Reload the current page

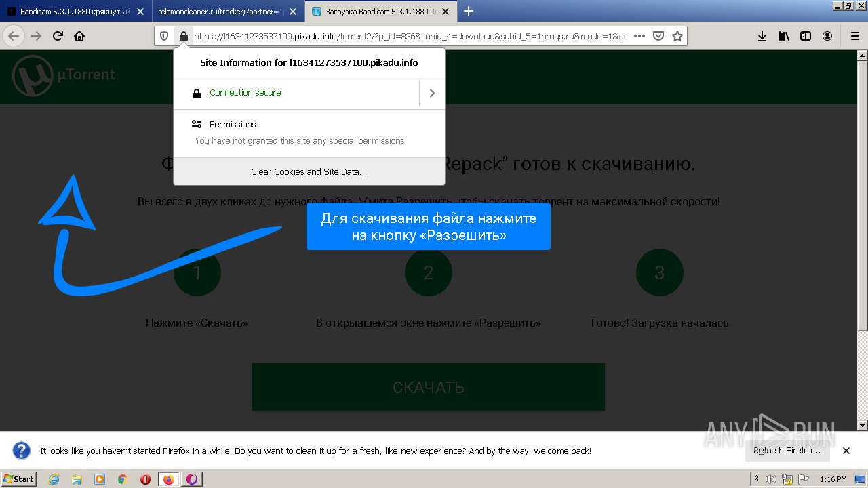click(x=58, y=36)
